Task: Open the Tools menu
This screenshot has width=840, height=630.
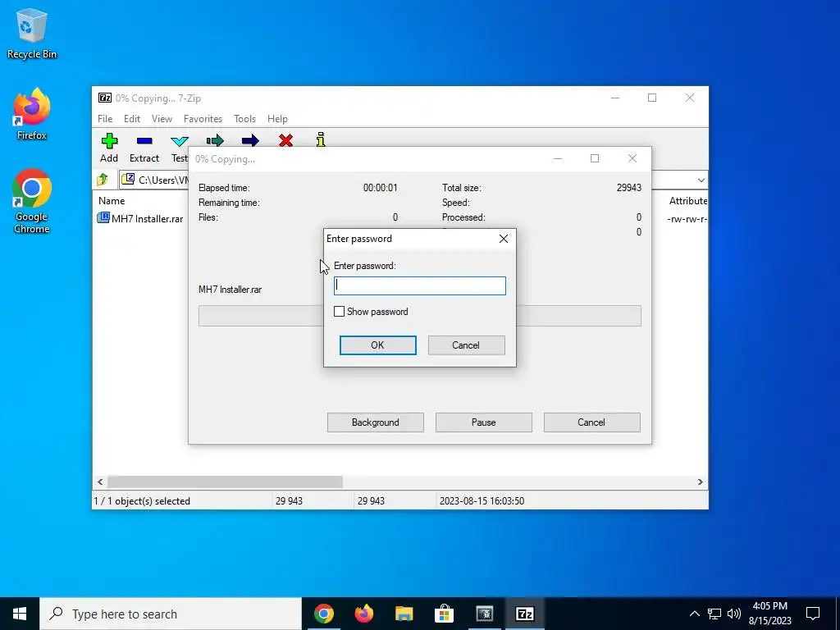Action: click(x=244, y=118)
